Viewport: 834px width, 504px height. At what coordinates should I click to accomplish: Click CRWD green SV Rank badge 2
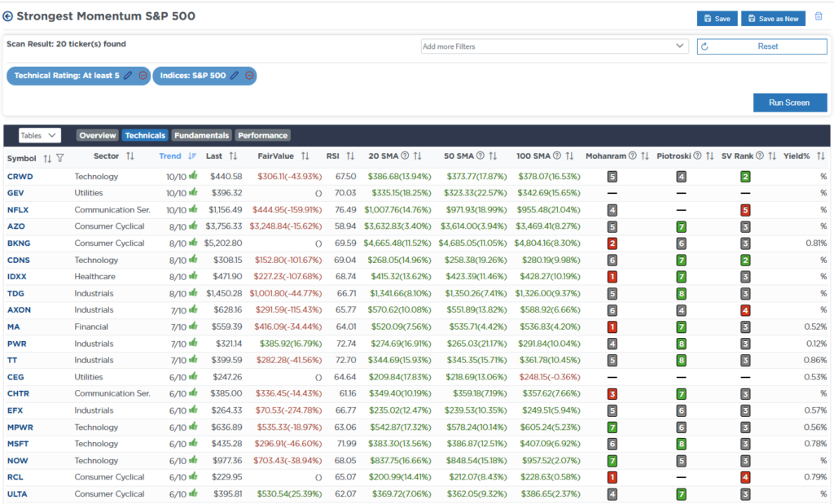[745, 177]
